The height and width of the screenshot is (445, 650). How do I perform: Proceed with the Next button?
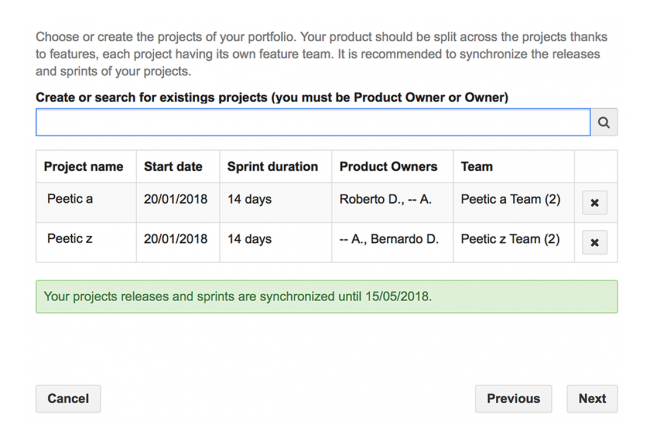592,398
